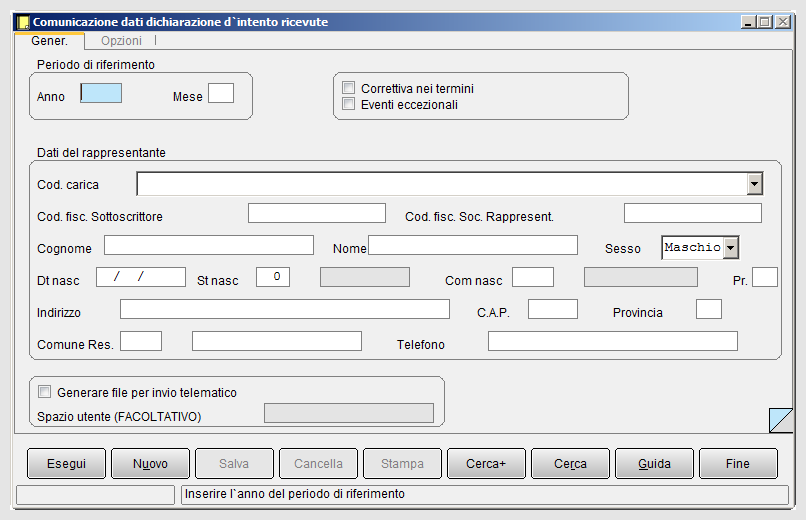The width and height of the screenshot is (806, 520).
Task: Click the Cancella button
Action: coord(318,463)
